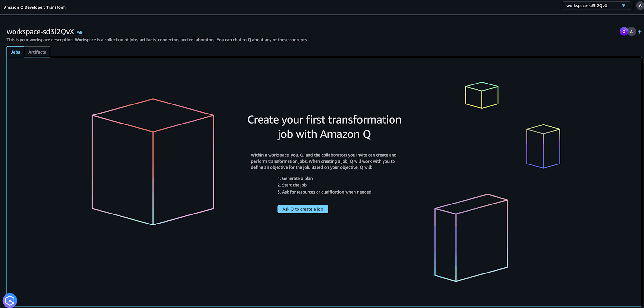Click the Edit link next to workspace name

pyautogui.click(x=80, y=33)
